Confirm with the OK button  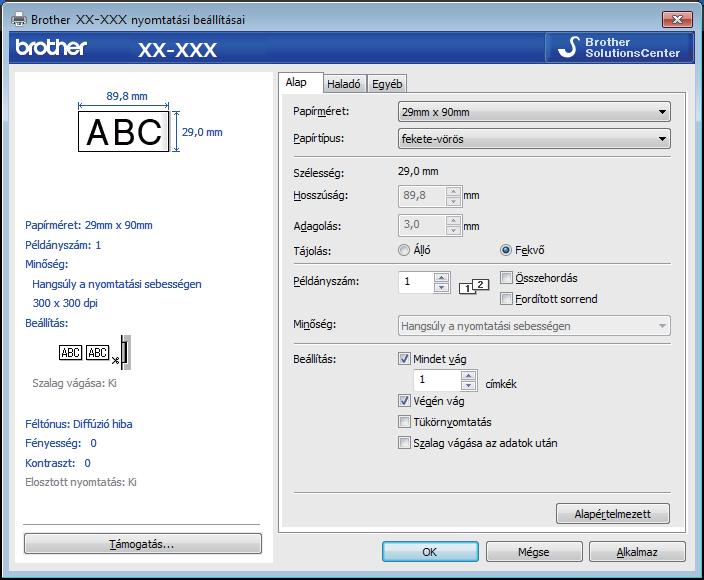[x=430, y=551]
